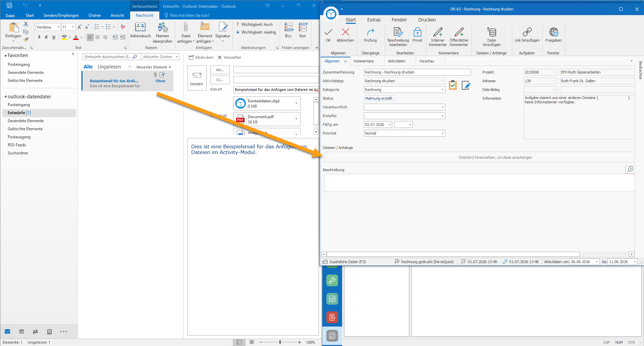This screenshot has height=346, width=644.
Task: Click Abdocken in the Outlook draft
Action: [201, 57]
